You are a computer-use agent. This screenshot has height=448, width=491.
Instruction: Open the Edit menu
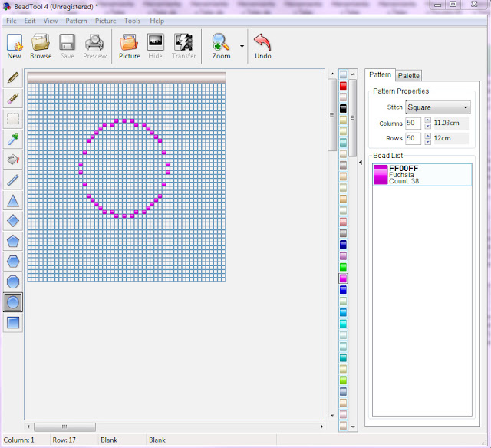30,21
